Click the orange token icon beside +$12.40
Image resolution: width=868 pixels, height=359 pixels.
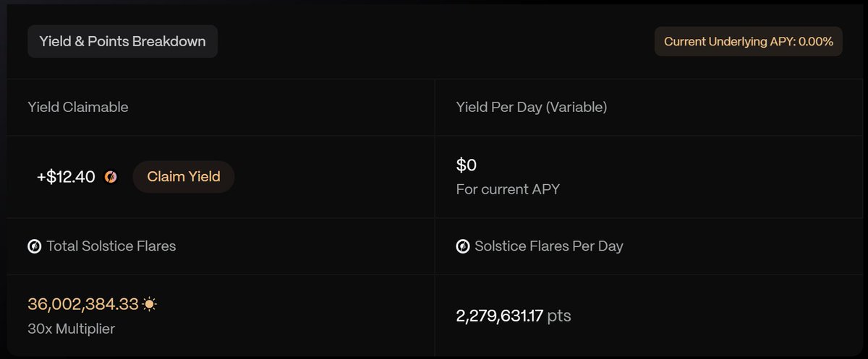(111, 177)
